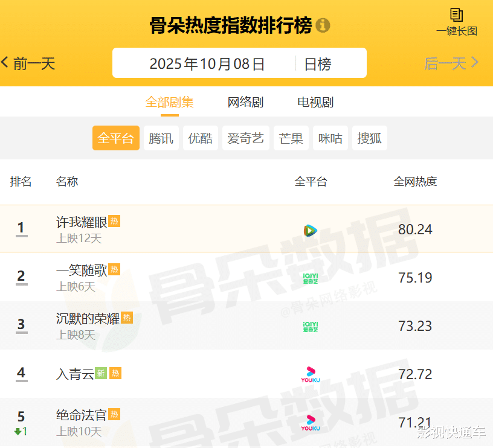Image resolution: width=493 pixels, height=448 pixels.
Task: Click the iQIYI icon for 沉默的荣耀
Action: 311,327
